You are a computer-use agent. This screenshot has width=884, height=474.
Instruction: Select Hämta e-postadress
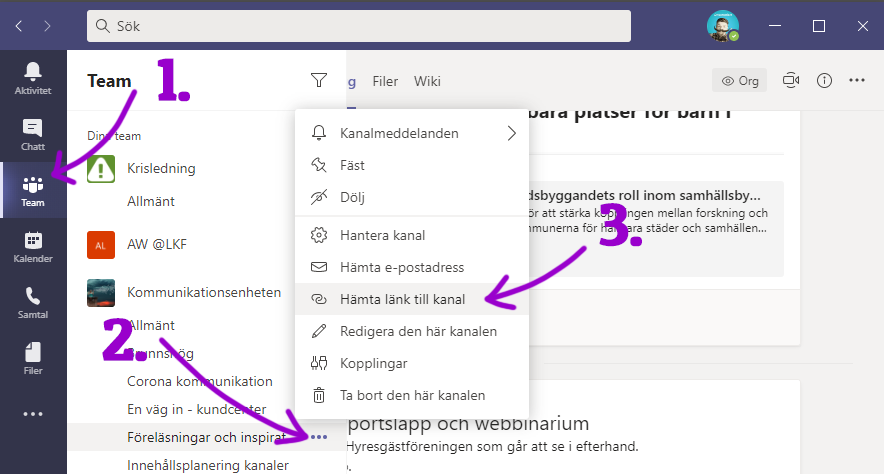(412, 267)
